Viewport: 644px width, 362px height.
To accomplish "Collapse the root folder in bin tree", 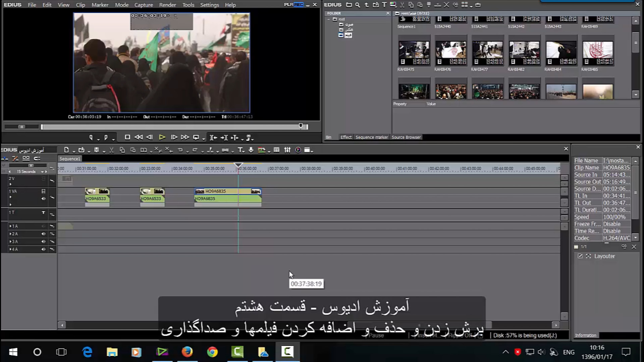I will [329, 19].
